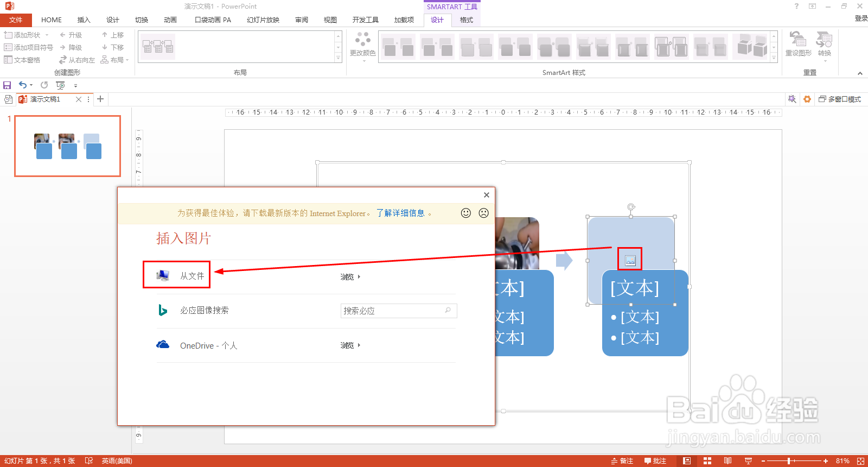Click the Bing search magnifier icon
Screen dimensions: 868x467
(x=448, y=310)
